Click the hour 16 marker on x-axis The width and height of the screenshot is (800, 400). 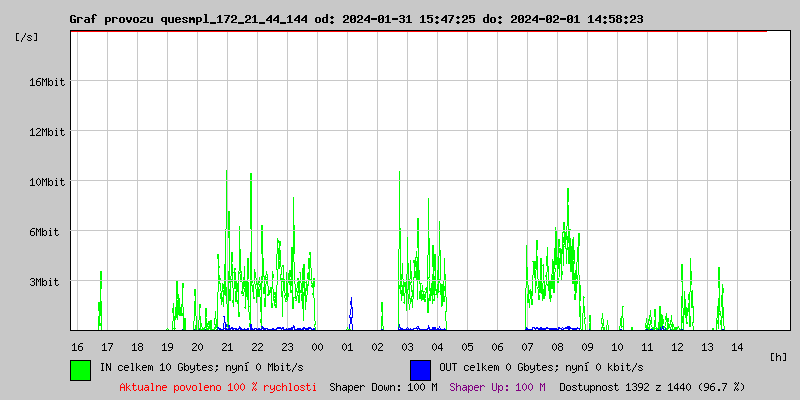click(77, 346)
